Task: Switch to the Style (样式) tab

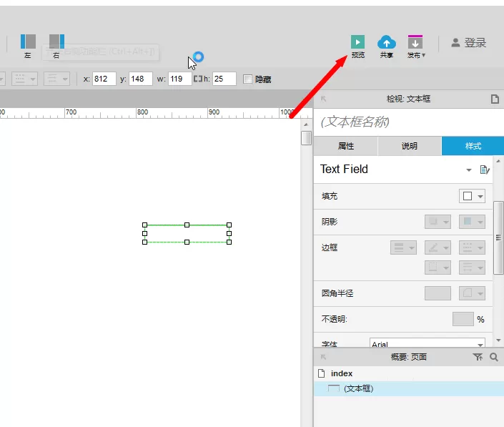Action: tap(473, 146)
